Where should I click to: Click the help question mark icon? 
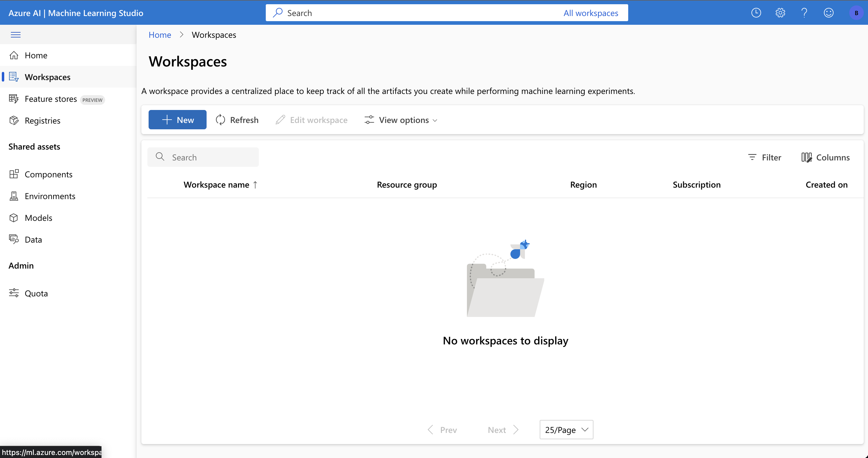(x=804, y=13)
